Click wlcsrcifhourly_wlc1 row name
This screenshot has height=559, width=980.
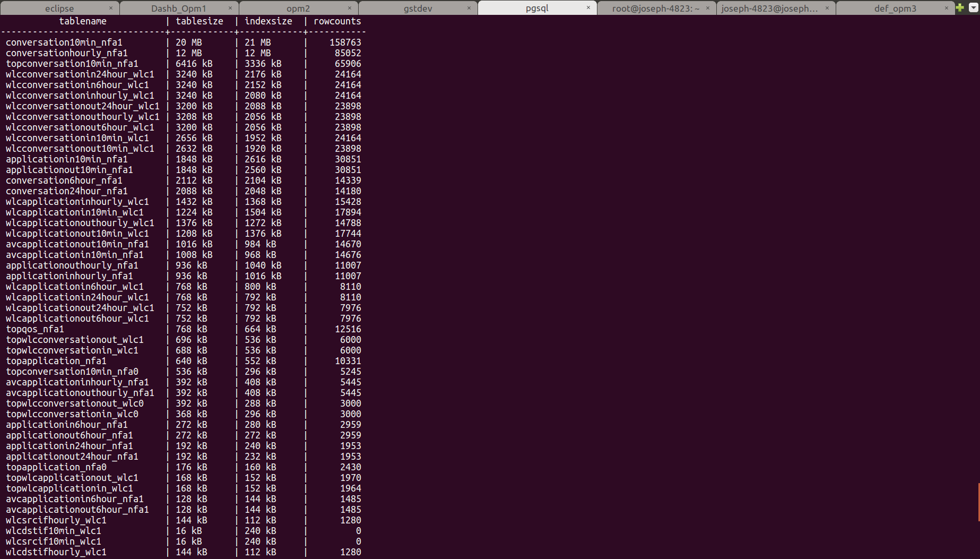click(x=56, y=520)
